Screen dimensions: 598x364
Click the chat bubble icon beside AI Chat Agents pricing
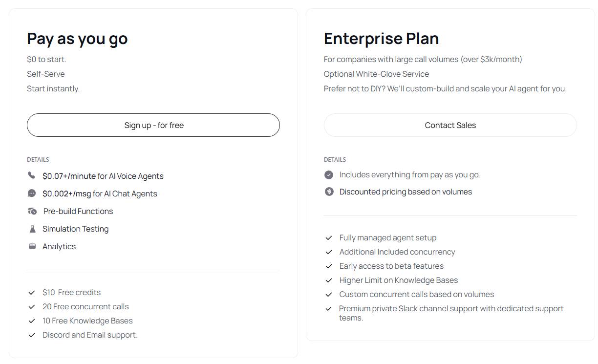(x=31, y=193)
